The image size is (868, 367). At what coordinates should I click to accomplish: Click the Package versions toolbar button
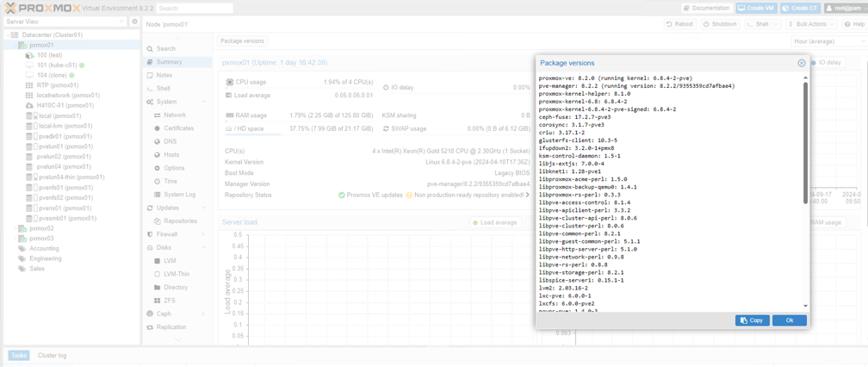(242, 41)
